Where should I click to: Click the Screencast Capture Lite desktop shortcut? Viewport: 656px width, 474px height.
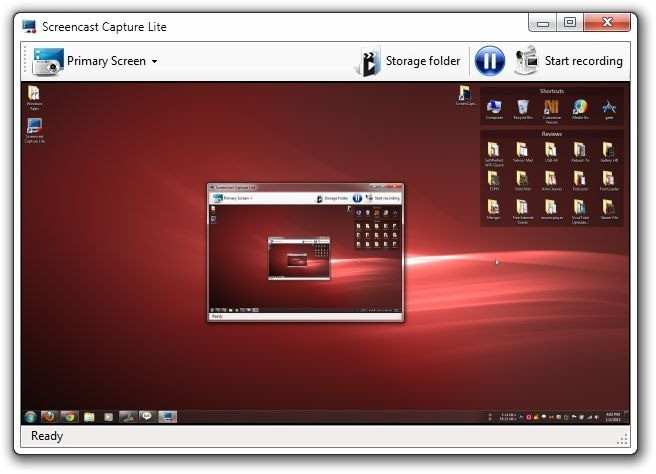pyautogui.click(x=34, y=130)
